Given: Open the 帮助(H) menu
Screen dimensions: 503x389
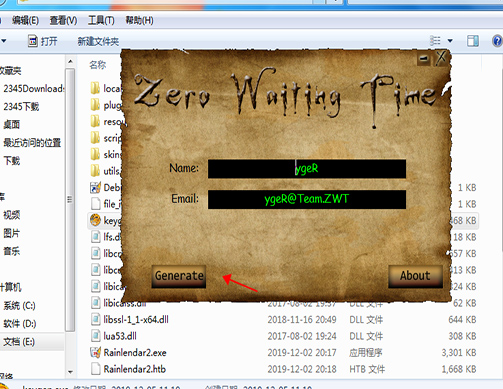Looking at the screenshot, I should pyautogui.click(x=139, y=21).
